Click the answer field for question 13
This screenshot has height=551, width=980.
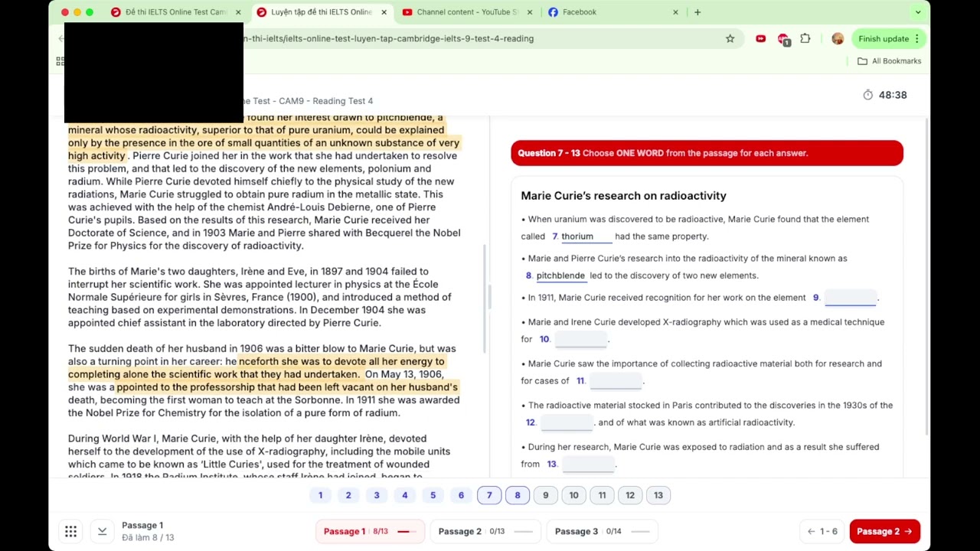[587, 464]
